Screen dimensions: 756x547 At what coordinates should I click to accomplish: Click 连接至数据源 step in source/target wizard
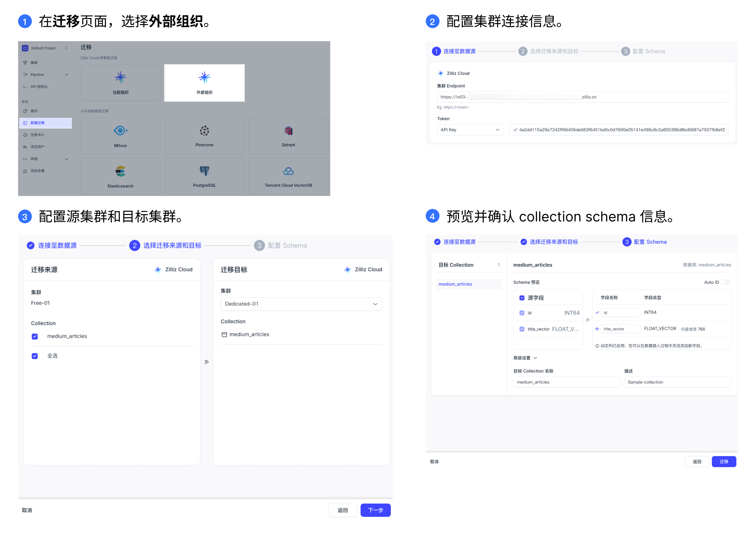point(52,246)
